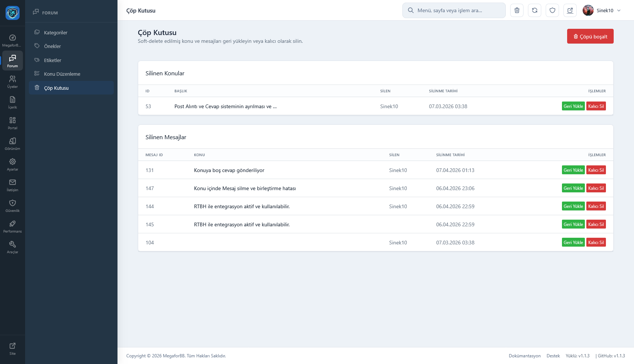634x364 pixels.
Task: Click the trash icon in top header
Action: [x=517, y=10]
